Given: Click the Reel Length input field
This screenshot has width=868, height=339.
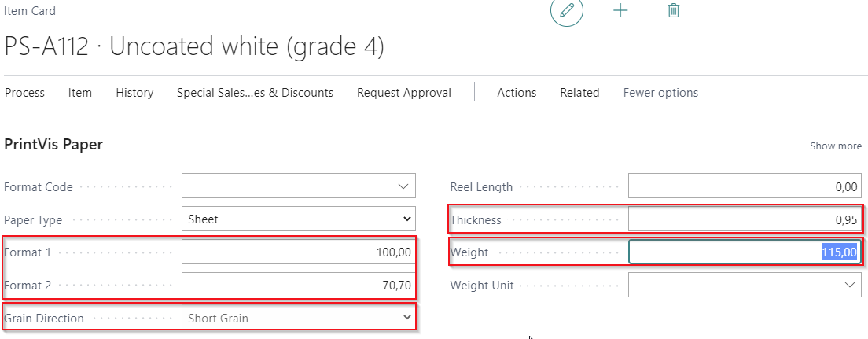Looking at the screenshot, I should [744, 187].
